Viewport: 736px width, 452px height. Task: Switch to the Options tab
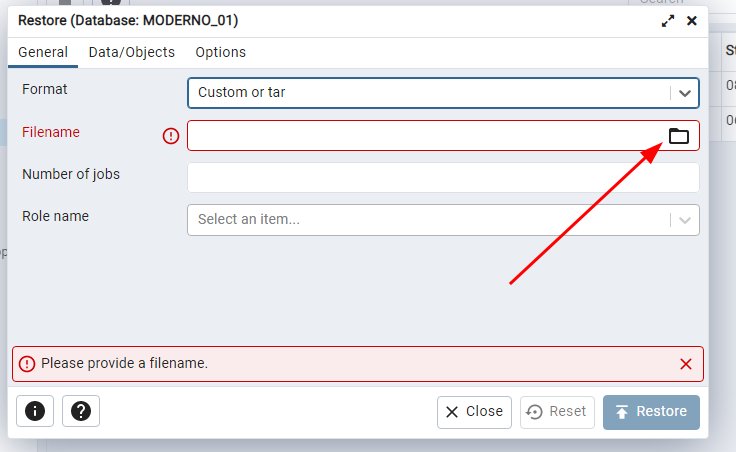220,52
